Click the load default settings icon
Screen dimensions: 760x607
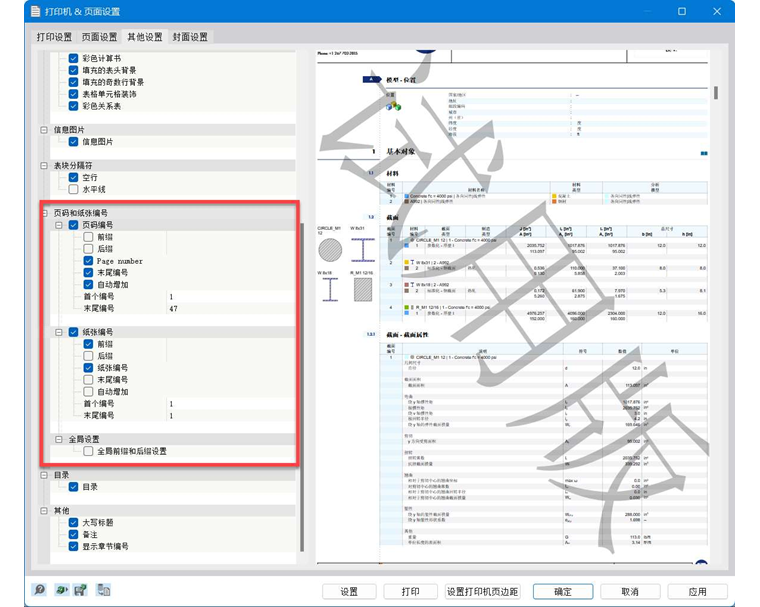click(x=61, y=590)
